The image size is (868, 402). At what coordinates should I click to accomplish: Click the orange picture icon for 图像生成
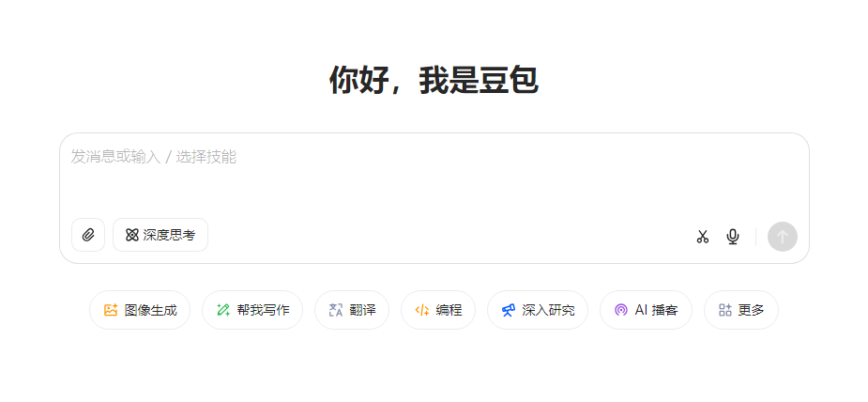pyautogui.click(x=111, y=310)
